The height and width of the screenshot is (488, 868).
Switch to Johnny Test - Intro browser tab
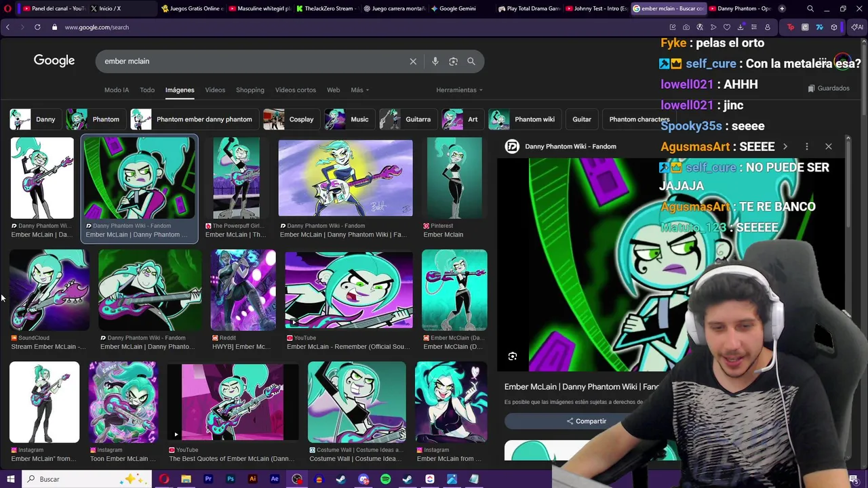coord(597,9)
